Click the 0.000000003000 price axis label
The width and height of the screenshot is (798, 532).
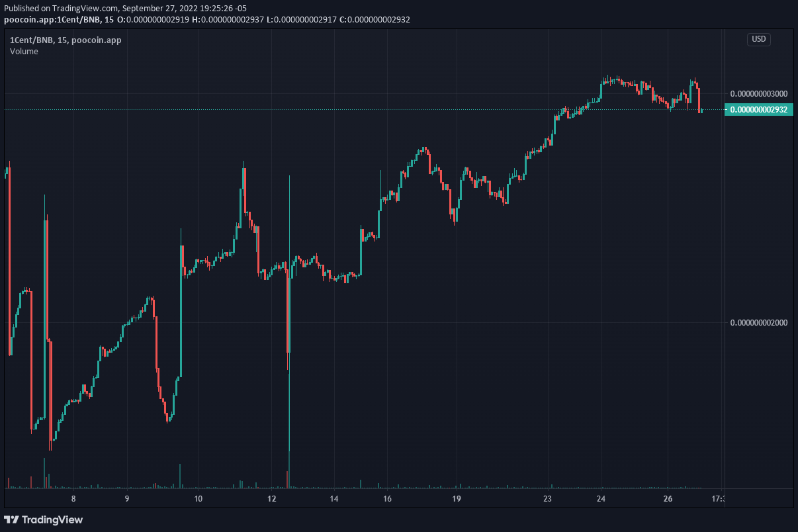[x=758, y=93]
